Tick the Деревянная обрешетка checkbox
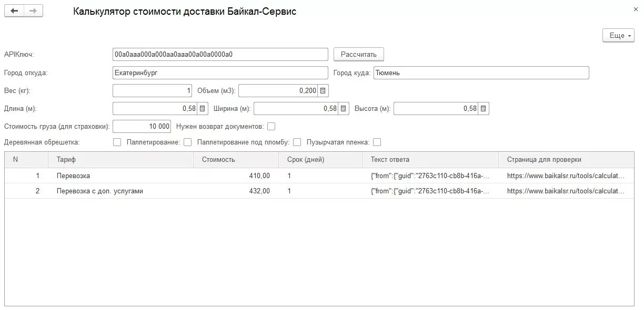 click(x=117, y=142)
